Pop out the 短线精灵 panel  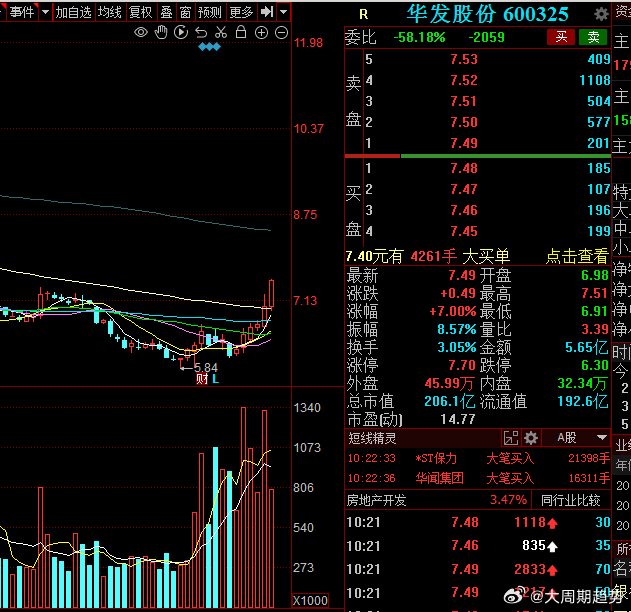(511, 438)
